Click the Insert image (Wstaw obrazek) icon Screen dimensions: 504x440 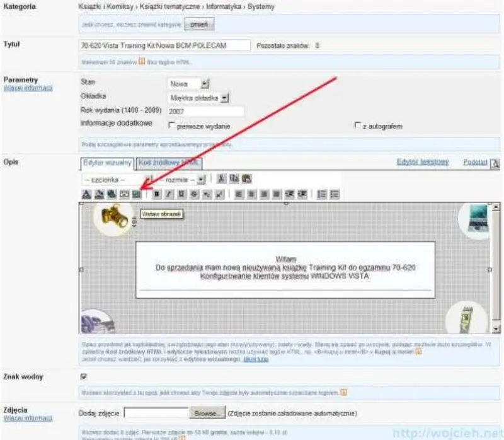pos(136,194)
